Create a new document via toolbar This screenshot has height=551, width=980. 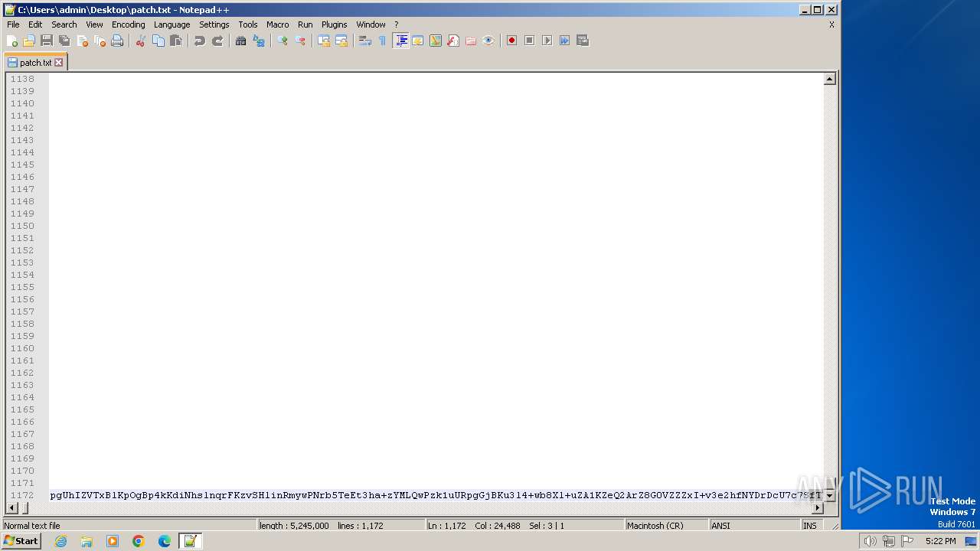pyautogui.click(x=12, y=41)
